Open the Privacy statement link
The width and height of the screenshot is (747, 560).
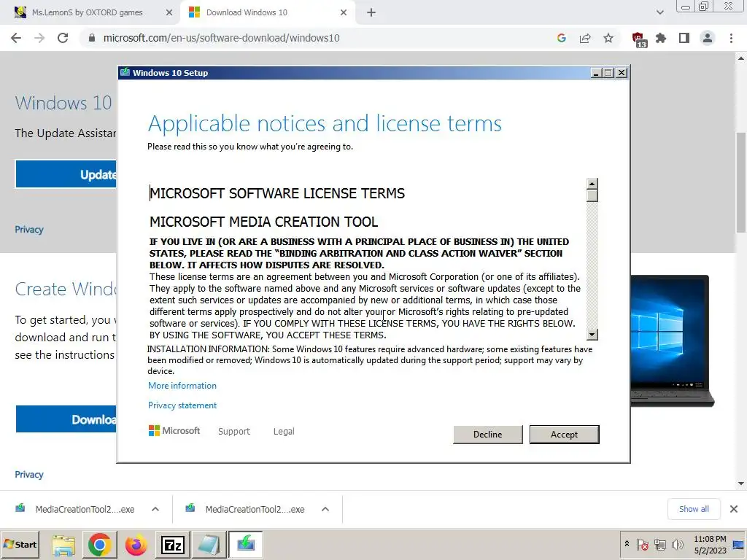182,405
